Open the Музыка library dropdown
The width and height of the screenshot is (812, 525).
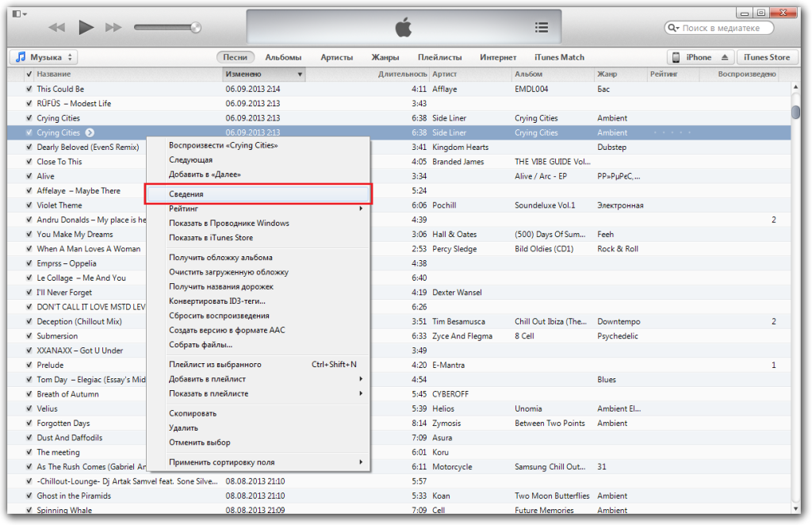[44, 57]
